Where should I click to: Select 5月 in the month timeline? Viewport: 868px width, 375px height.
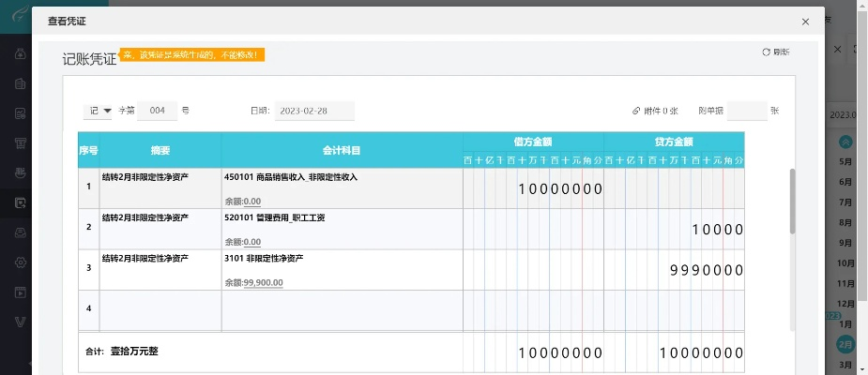pyautogui.click(x=845, y=161)
